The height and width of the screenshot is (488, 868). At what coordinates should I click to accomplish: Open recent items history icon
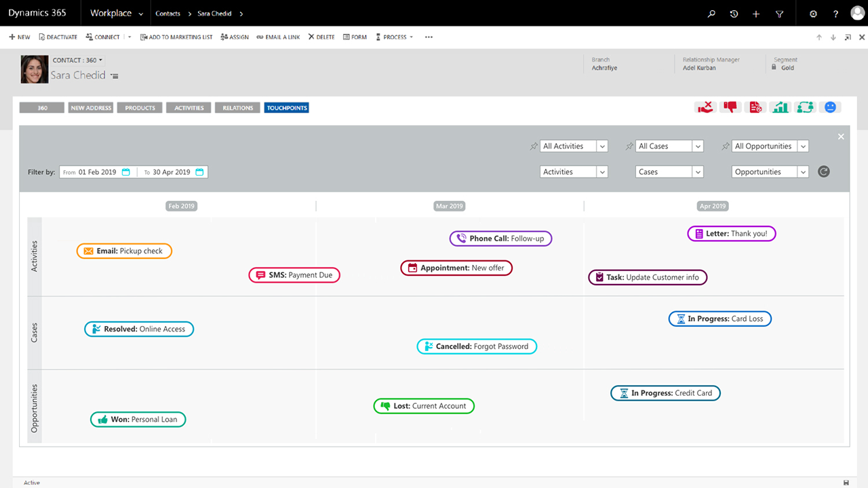734,14
